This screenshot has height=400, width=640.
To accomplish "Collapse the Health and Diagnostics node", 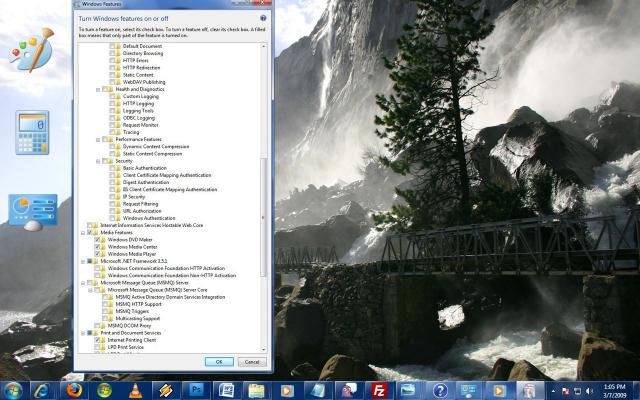I will [98, 89].
